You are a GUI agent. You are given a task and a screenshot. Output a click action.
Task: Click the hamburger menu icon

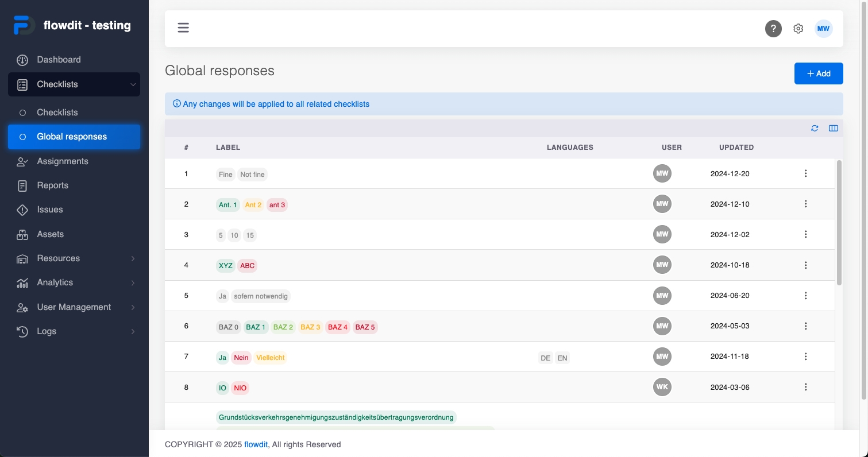click(x=183, y=28)
